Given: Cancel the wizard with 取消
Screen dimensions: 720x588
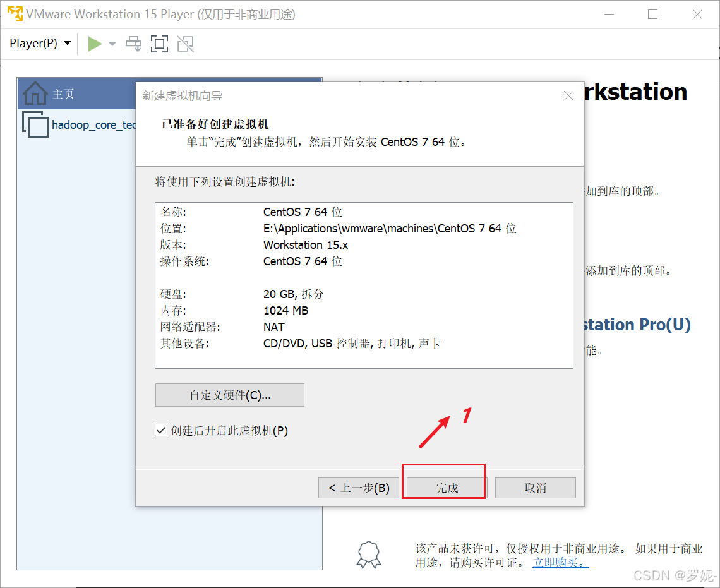Looking at the screenshot, I should tap(535, 488).
